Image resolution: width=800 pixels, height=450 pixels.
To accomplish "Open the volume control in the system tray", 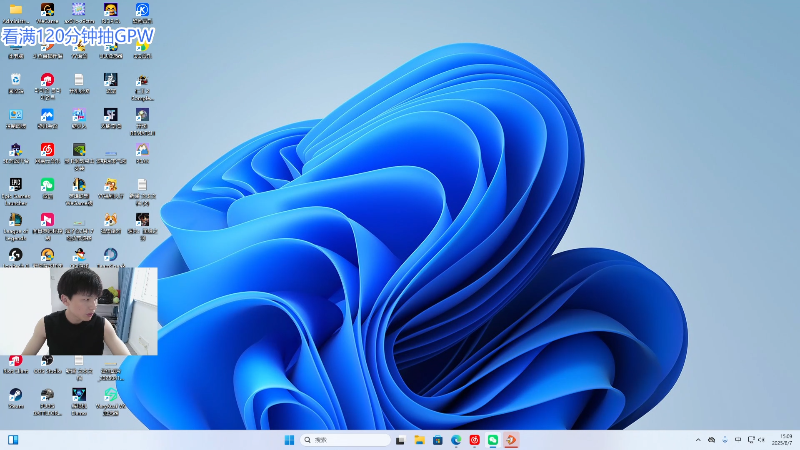I will [x=761, y=440].
